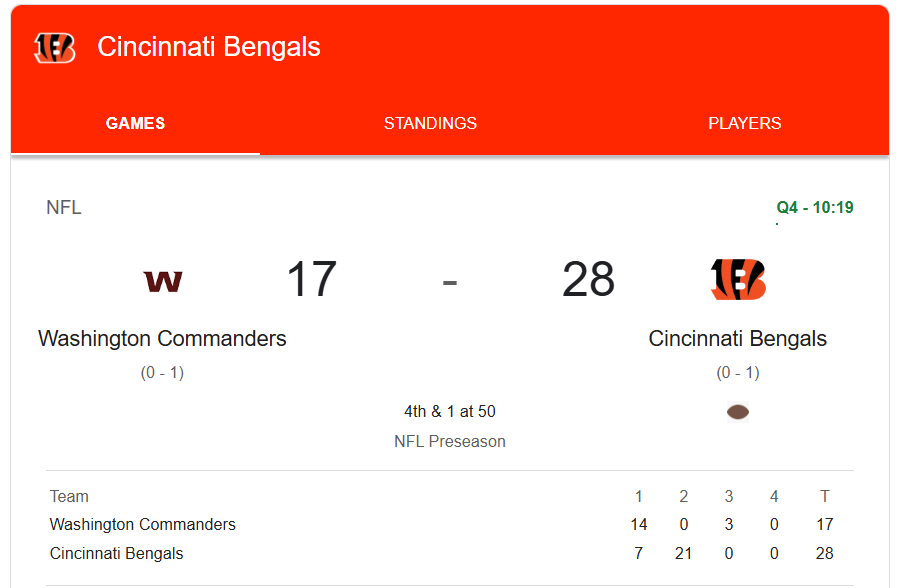This screenshot has width=898, height=588.
Task: Select the Games tab
Action: (x=135, y=123)
